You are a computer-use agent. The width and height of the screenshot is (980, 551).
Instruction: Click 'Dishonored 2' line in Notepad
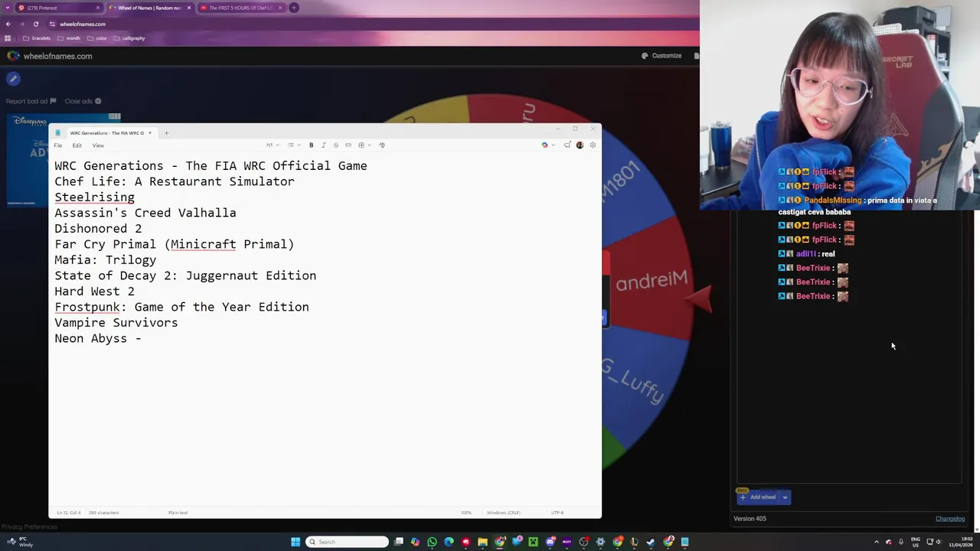click(98, 229)
